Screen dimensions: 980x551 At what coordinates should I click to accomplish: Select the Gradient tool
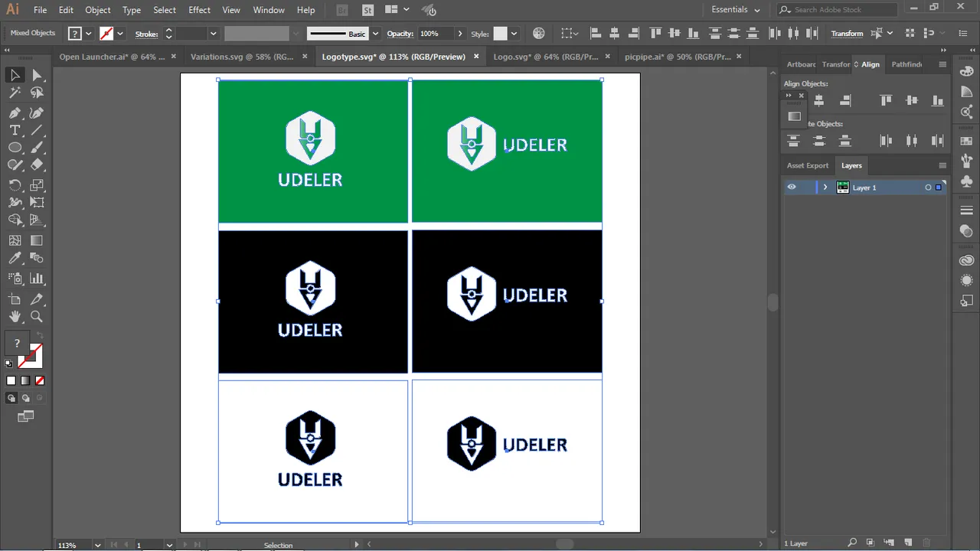pos(37,240)
